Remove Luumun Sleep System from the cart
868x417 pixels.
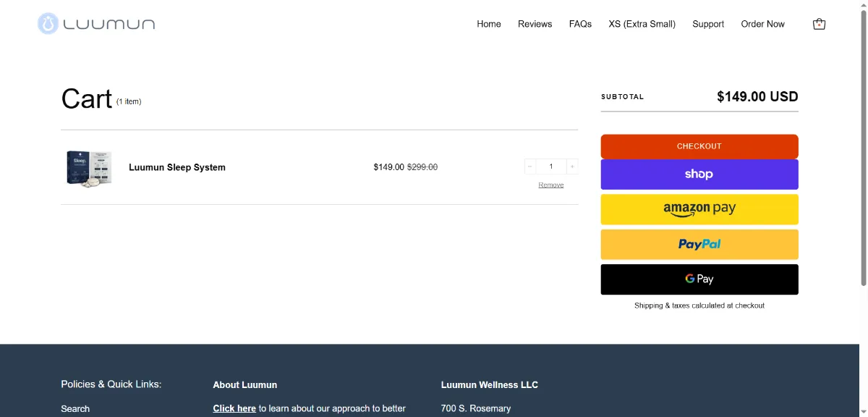[x=551, y=185]
